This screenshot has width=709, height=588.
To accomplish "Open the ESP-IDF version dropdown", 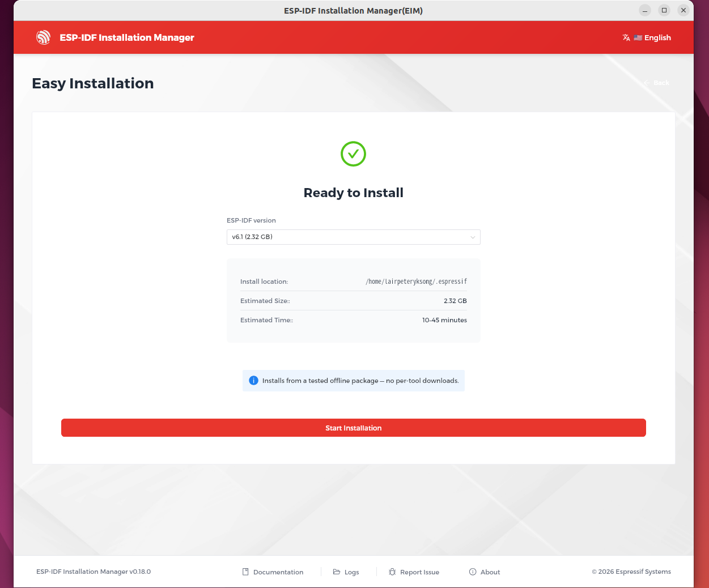I will tap(354, 237).
